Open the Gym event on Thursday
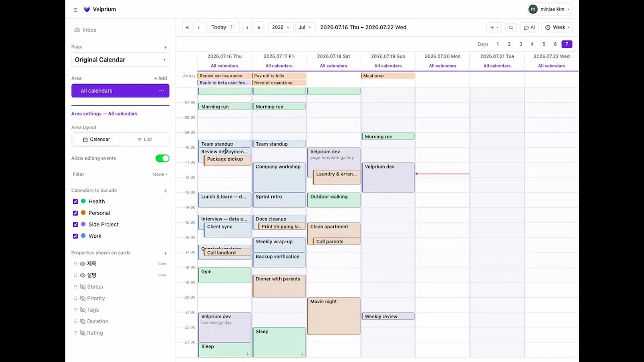Viewport: 644px width, 362px height. tap(224, 275)
